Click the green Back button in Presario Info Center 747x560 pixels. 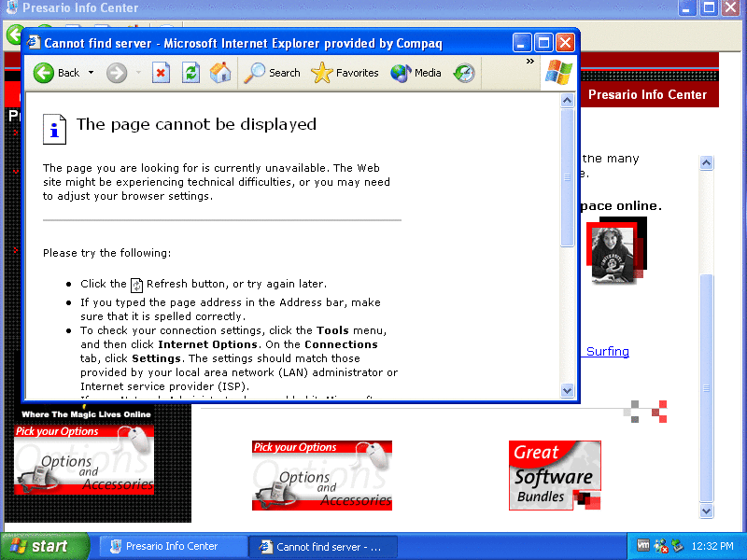(14, 35)
